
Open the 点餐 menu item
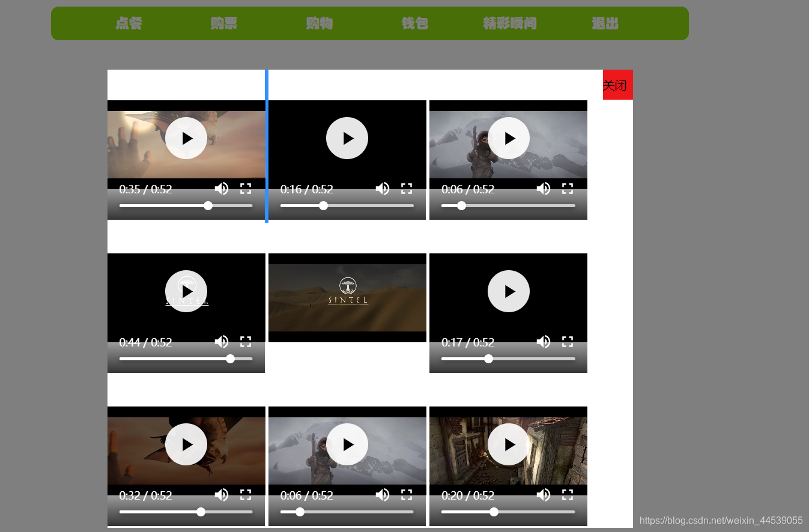(x=129, y=23)
